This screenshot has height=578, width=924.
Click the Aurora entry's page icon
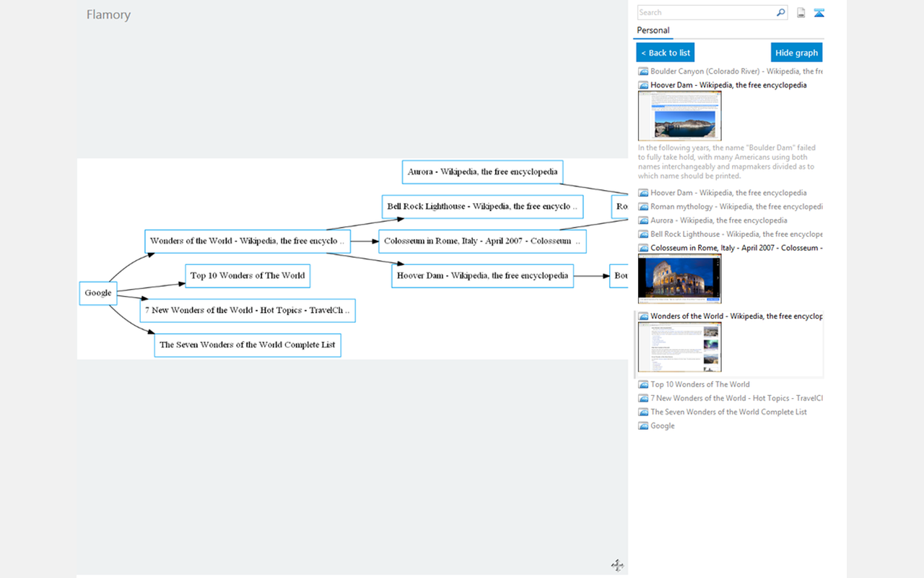(642, 220)
